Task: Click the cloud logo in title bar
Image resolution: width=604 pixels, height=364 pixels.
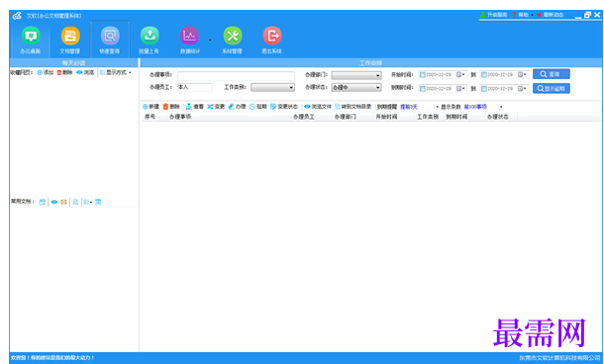Action: tap(17, 16)
